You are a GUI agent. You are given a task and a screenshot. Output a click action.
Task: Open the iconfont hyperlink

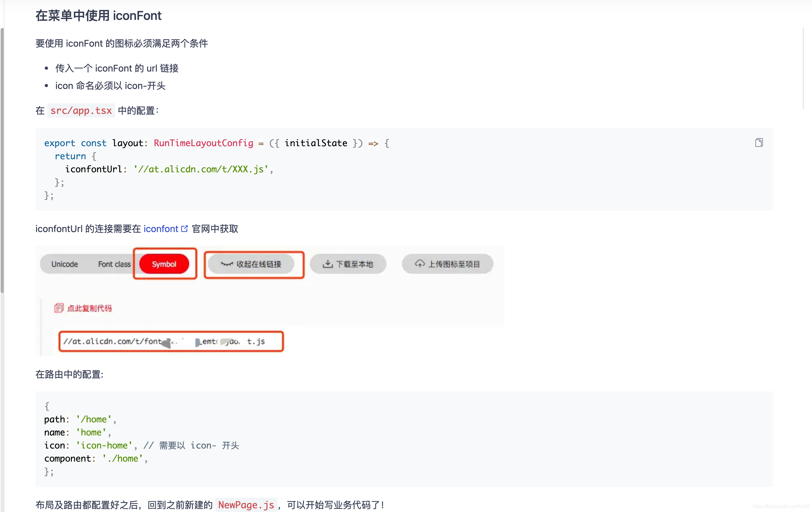[x=161, y=229]
